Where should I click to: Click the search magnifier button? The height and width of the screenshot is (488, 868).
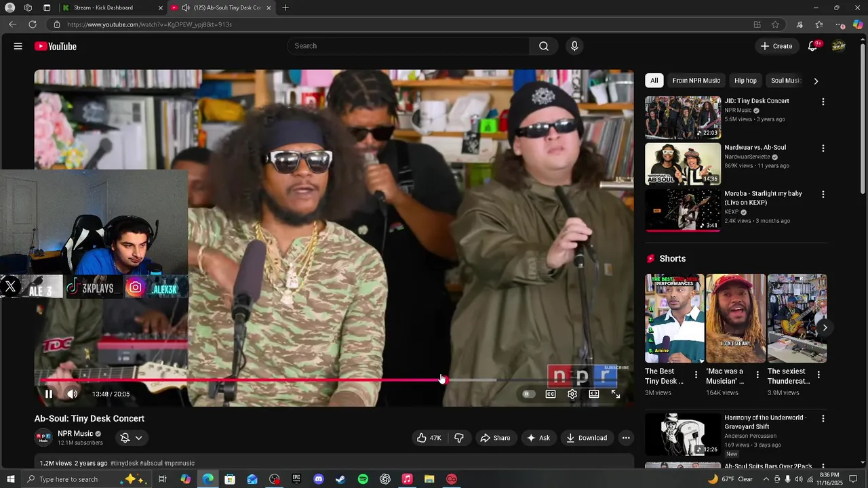tap(544, 46)
